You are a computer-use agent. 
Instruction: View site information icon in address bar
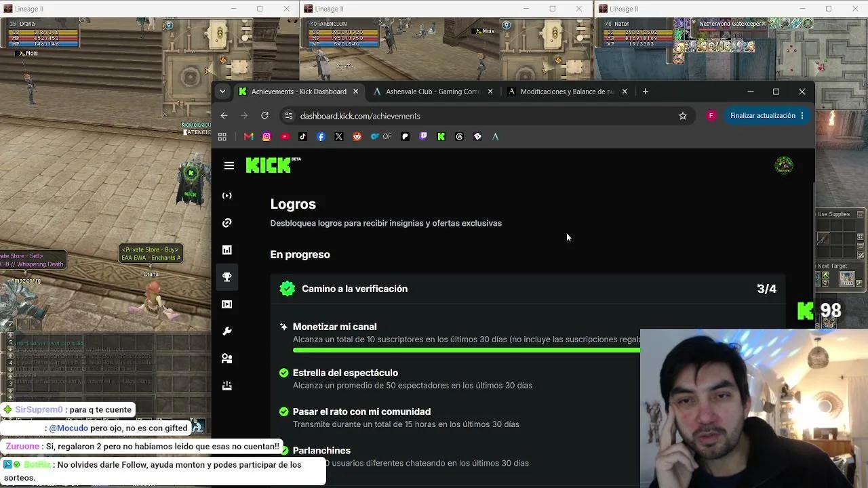(288, 116)
